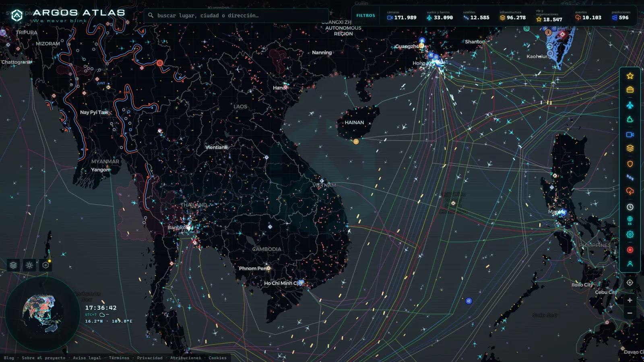Click the orange marker south of Hainan
The width and height of the screenshot is (644, 362).
(x=356, y=142)
